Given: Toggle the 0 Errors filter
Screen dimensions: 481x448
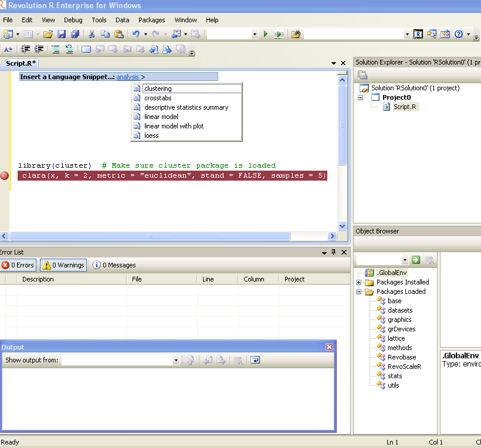Looking at the screenshot, I should 18,265.
